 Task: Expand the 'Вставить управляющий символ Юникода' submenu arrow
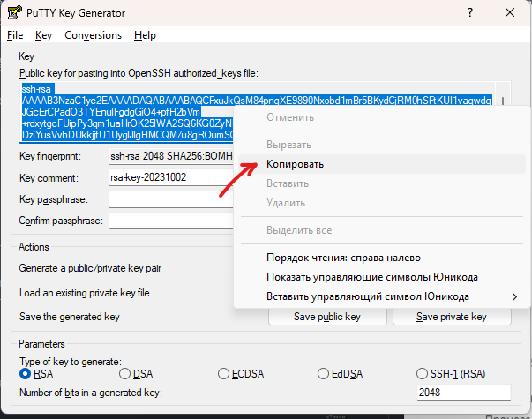coord(515,296)
